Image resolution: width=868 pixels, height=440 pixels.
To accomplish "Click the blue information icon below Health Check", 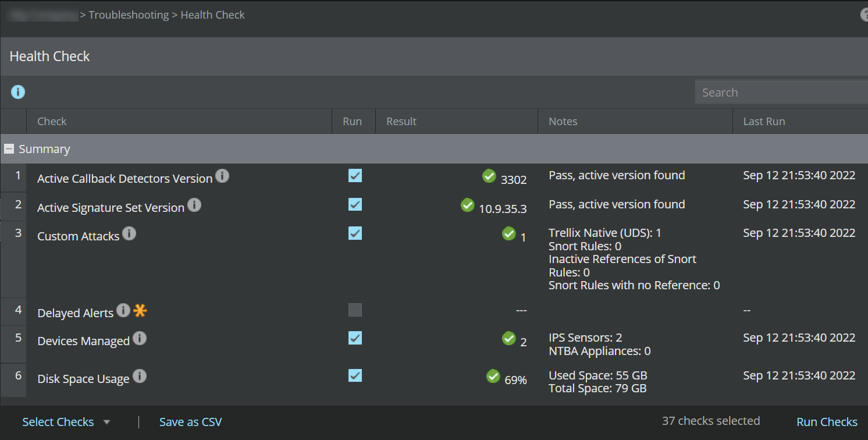I will (x=18, y=92).
